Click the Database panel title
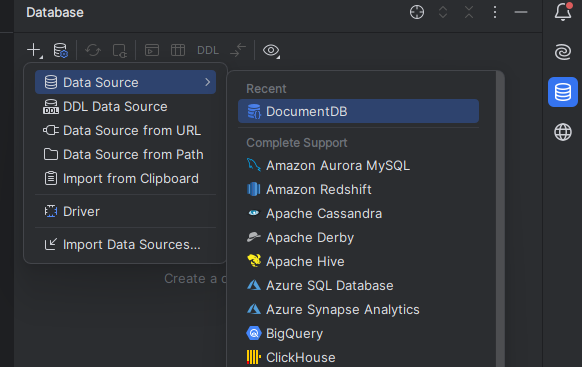 [x=55, y=13]
